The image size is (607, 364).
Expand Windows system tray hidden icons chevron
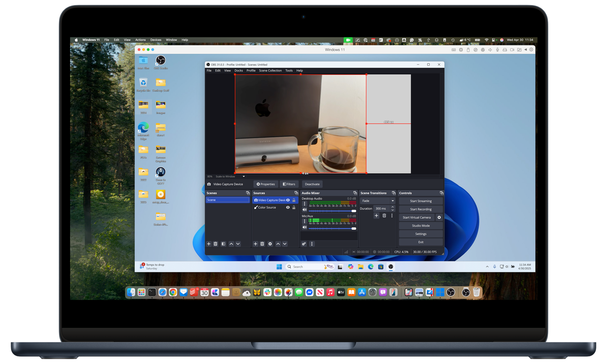click(x=487, y=267)
